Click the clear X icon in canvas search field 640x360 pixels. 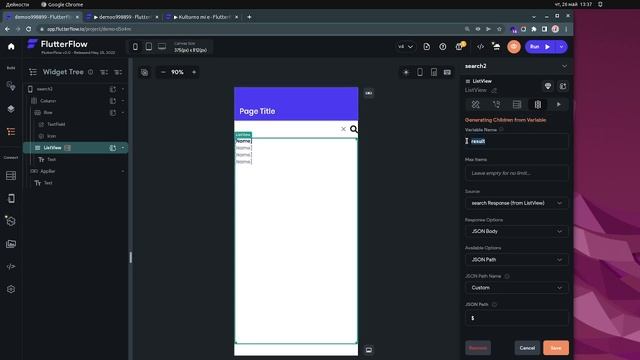pos(343,129)
